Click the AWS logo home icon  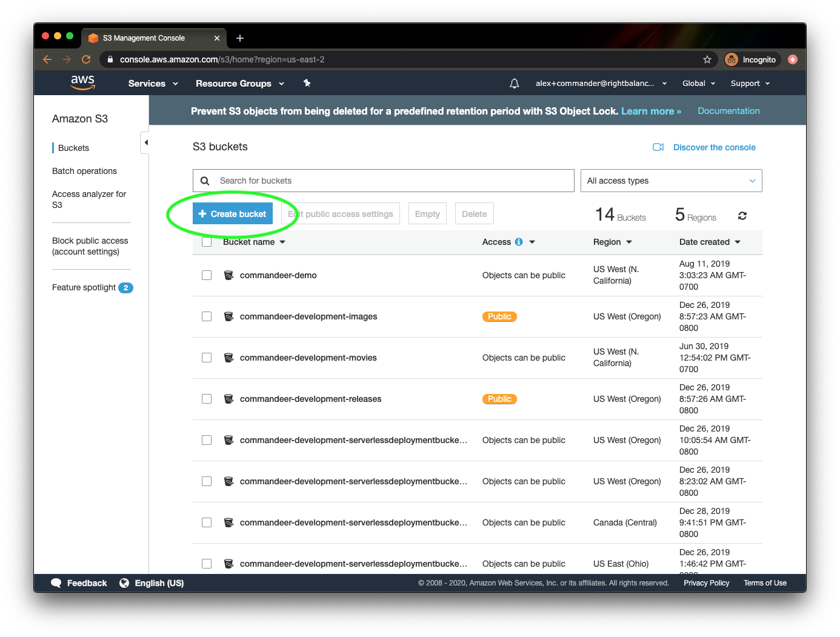(82, 82)
